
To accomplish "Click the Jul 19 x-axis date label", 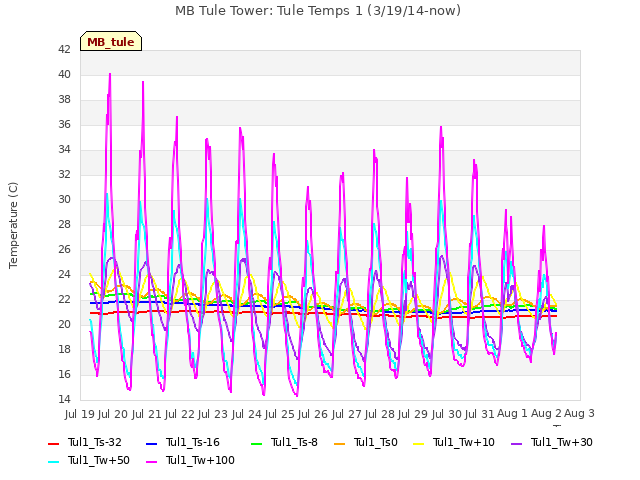I will click(x=80, y=414).
